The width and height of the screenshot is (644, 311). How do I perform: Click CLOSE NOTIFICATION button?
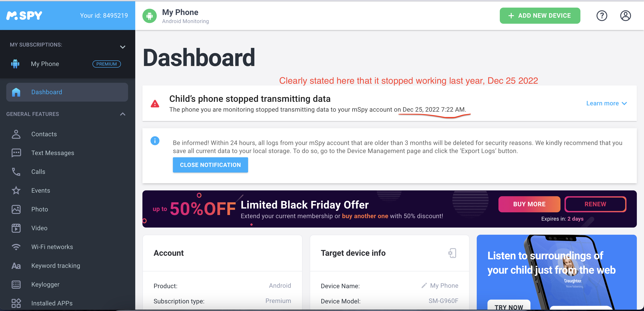[210, 165]
